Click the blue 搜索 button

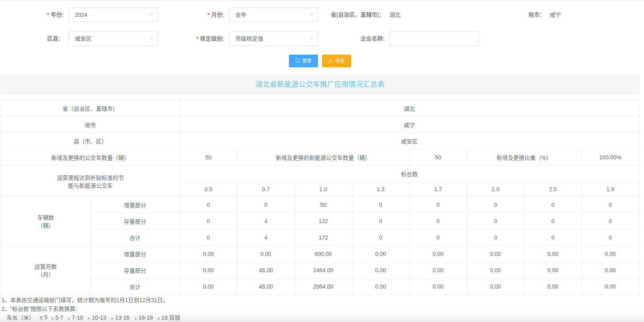[x=303, y=61]
